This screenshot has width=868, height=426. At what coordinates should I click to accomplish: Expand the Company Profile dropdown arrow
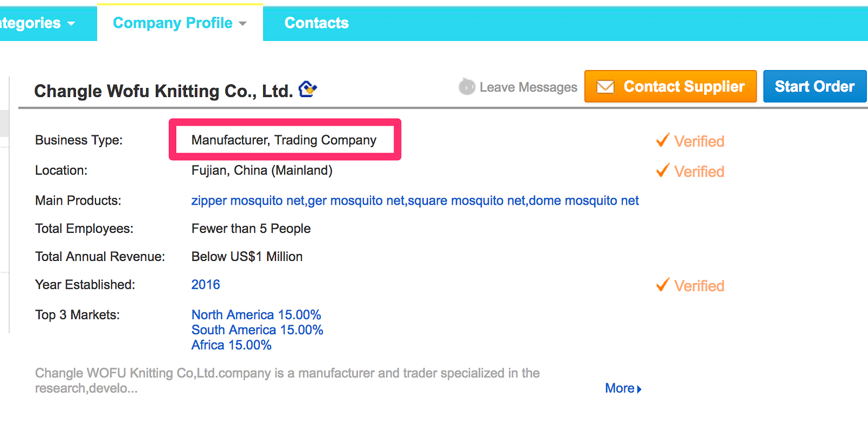[x=242, y=24]
